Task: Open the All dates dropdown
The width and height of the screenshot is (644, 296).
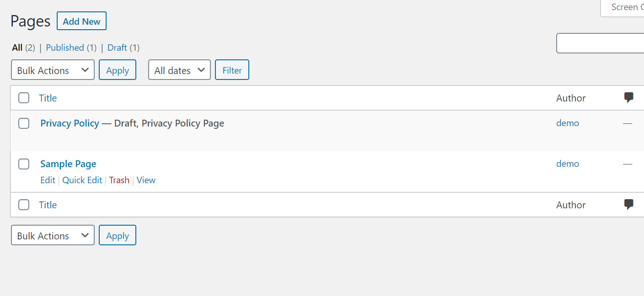Action: pos(179,69)
